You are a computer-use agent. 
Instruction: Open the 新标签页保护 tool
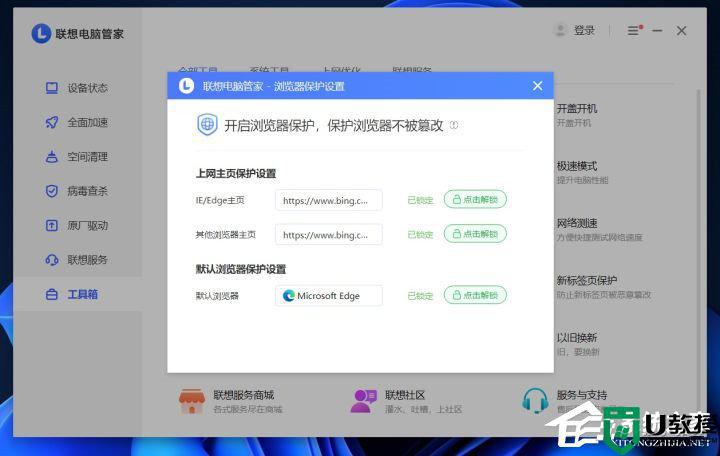(x=587, y=281)
